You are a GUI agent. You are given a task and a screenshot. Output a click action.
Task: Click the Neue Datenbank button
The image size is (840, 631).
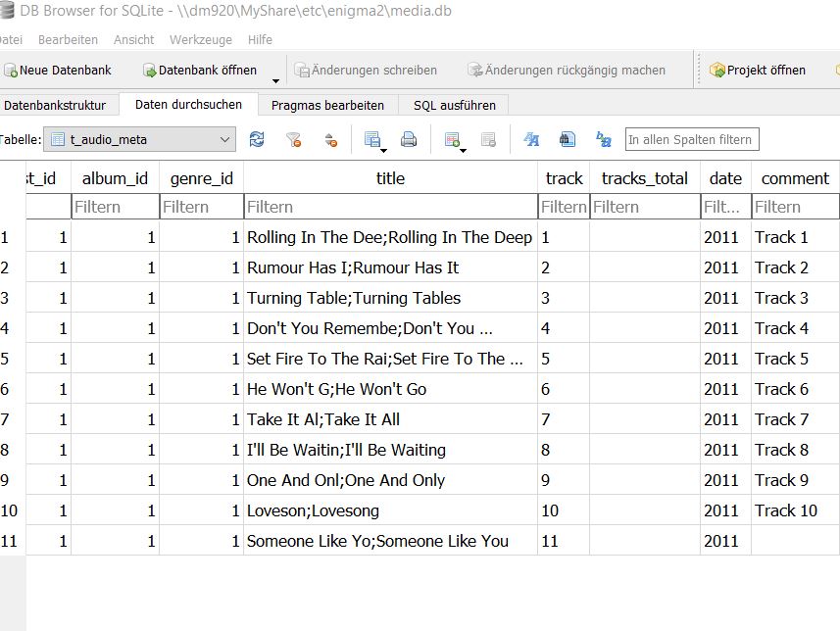pyautogui.click(x=57, y=71)
